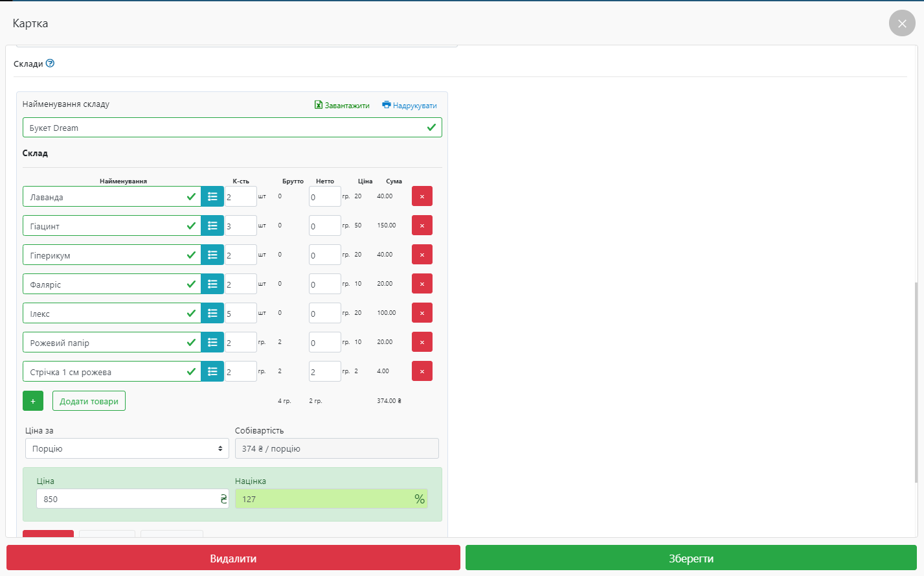Click the Завантажити Excel download link

342,106
